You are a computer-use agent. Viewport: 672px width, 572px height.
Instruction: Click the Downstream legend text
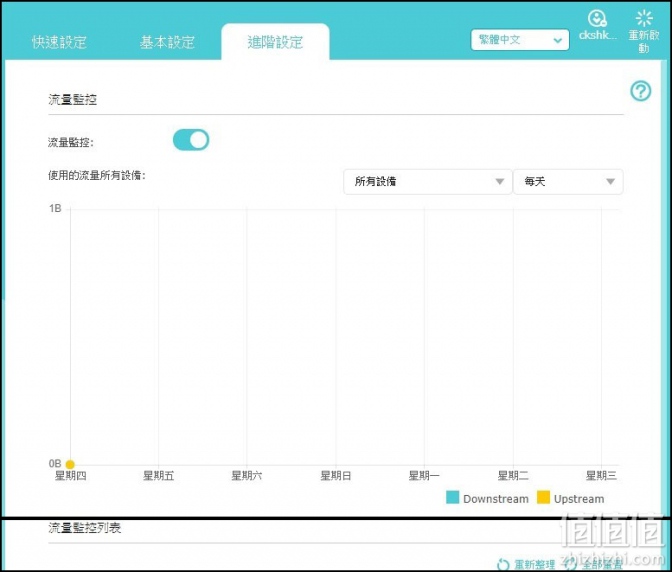coord(496,499)
